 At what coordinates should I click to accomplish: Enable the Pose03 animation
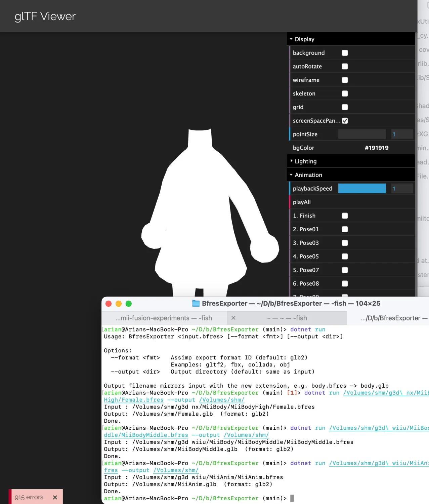pos(345,242)
